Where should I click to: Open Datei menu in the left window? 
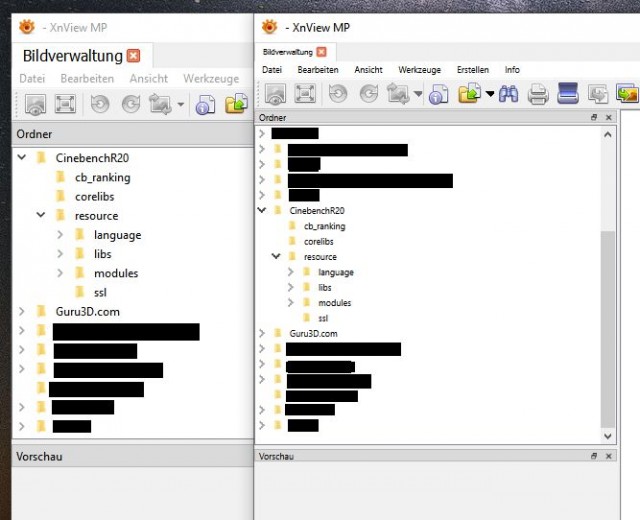pyautogui.click(x=32, y=78)
